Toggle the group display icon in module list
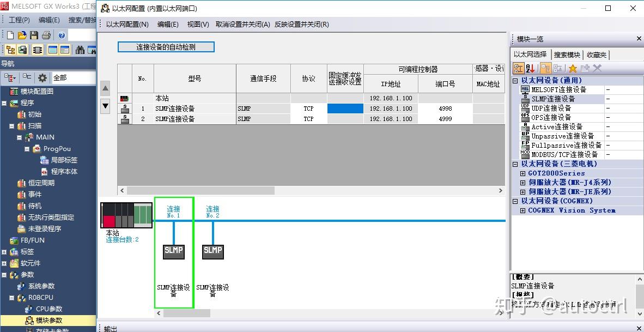The width and height of the screenshot is (644, 332). tap(518, 68)
